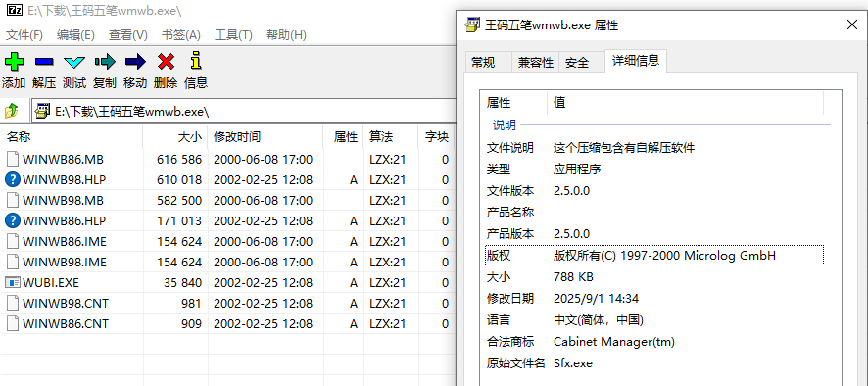Screen dimensions: 868x386
Task: Sort by the 属性 column header
Action: point(343,137)
